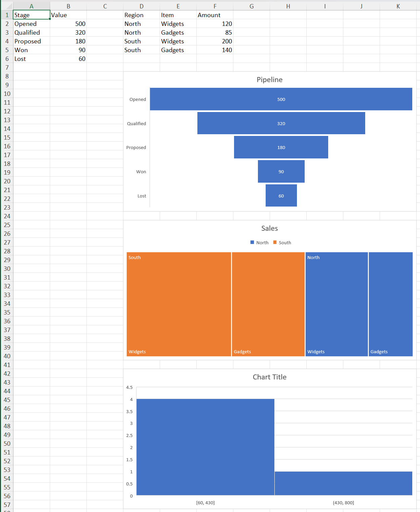Select the cell with value 500 in column B
Screen dimensions: 420x512
(68, 24)
